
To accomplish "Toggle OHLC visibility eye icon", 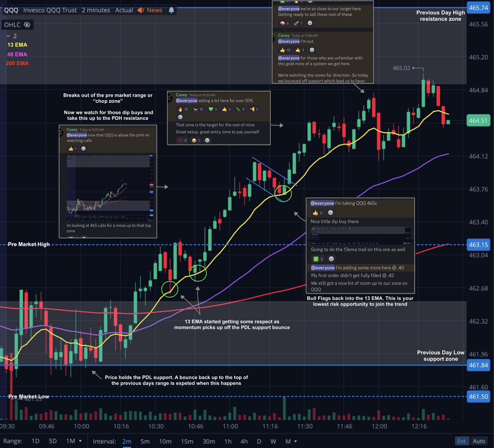I will (27, 25).
